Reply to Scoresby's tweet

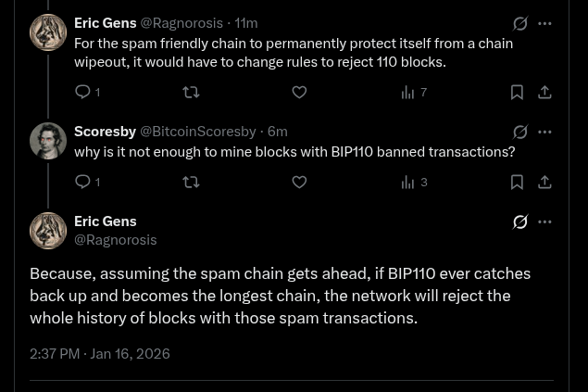click(x=83, y=182)
